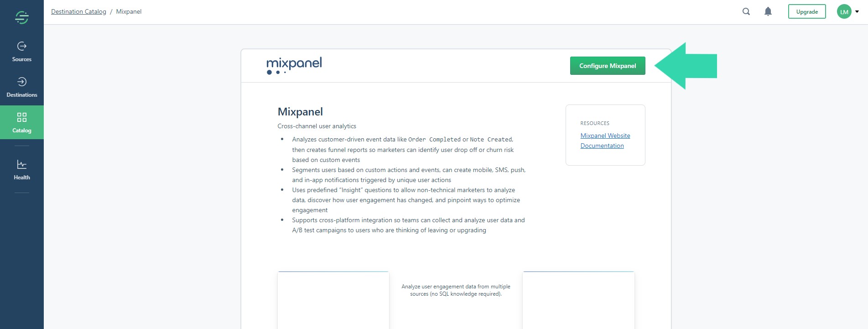
Task: Click the Upgrade button
Action: [807, 12]
